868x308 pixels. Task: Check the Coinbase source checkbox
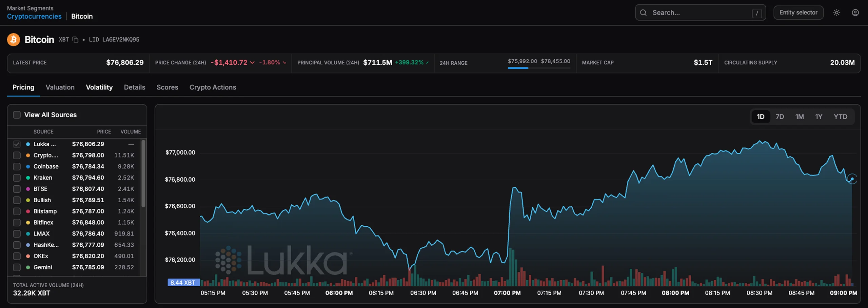17,166
